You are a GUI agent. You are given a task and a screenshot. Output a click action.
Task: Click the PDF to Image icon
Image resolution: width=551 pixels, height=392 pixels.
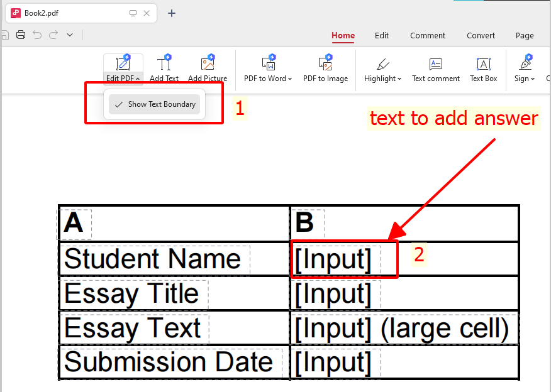(x=325, y=64)
